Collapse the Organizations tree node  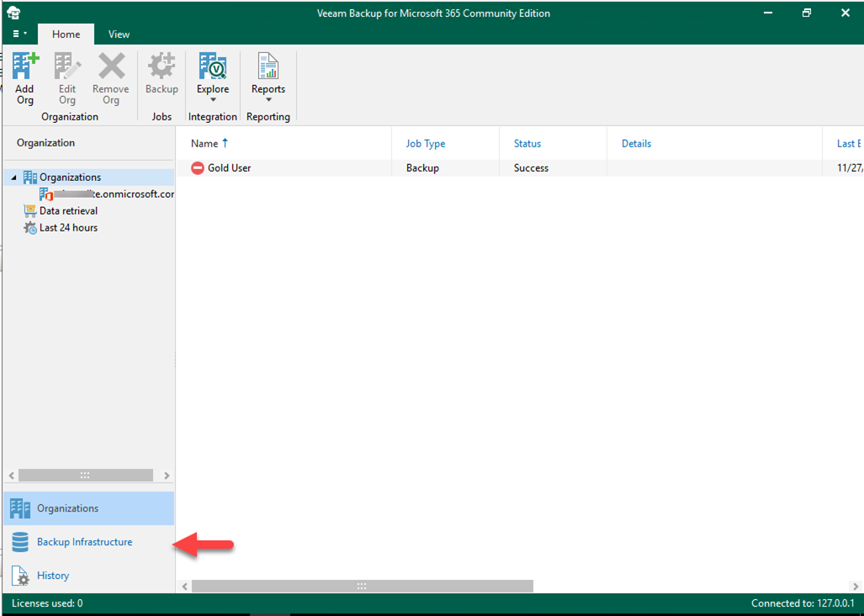click(x=13, y=178)
